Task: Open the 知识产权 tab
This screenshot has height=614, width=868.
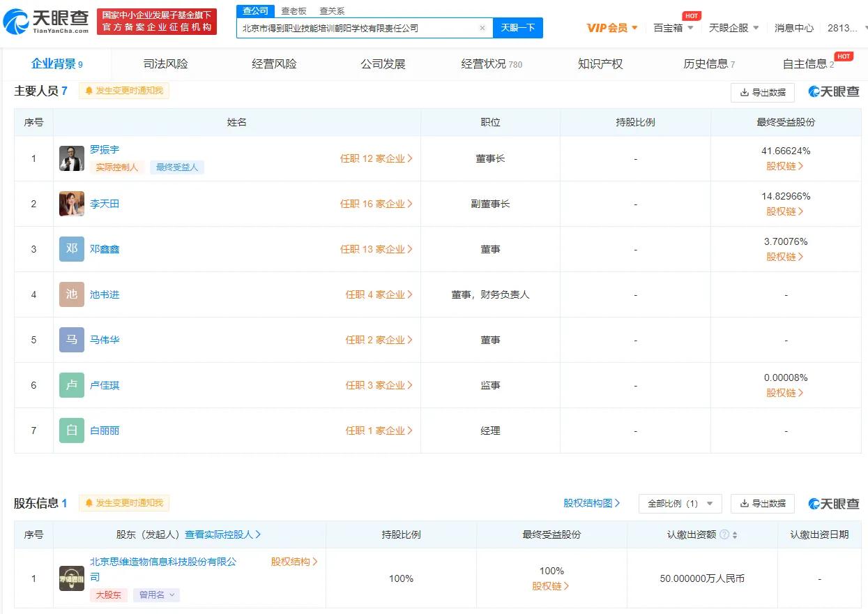Action: click(x=600, y=64)
